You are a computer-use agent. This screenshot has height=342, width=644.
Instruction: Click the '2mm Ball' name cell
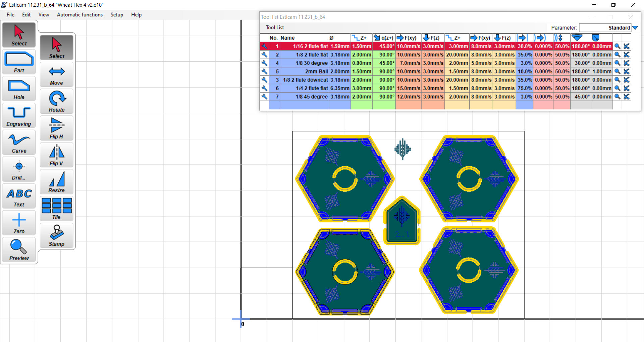tap(304, 71)
